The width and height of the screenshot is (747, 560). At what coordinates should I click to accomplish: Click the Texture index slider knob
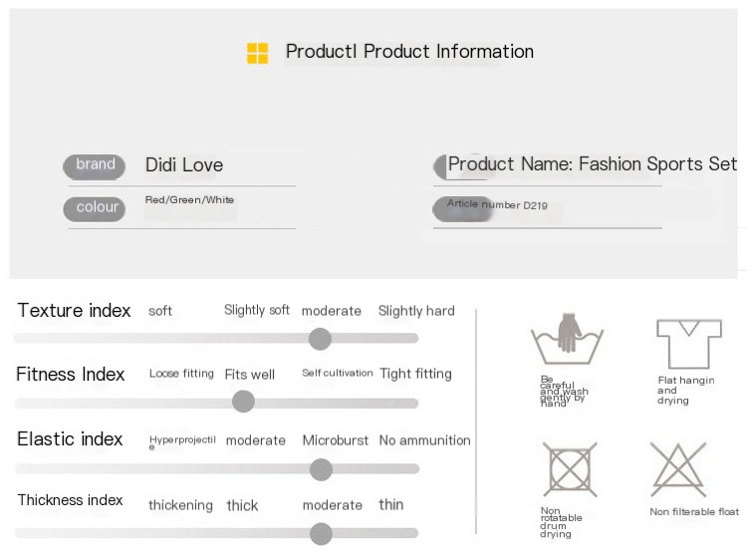click(x=320, y=339)
